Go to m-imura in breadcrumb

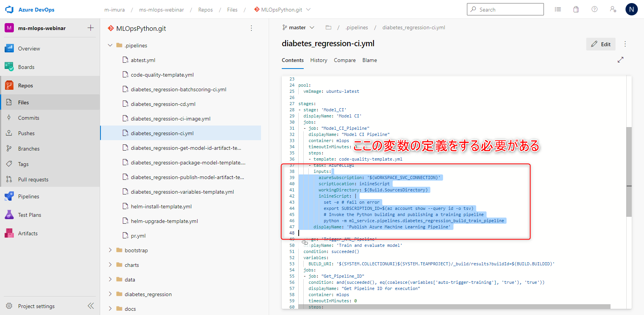pos(115,10)
